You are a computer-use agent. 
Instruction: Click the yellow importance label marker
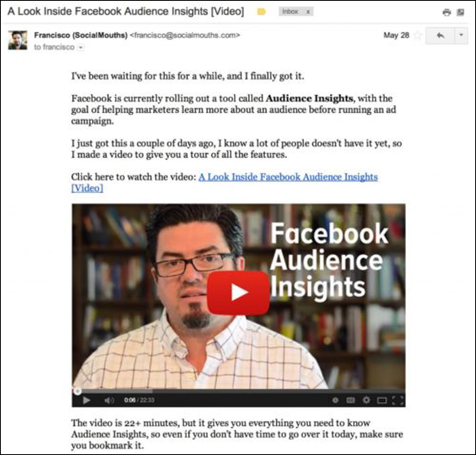click(x=261, y=12)
